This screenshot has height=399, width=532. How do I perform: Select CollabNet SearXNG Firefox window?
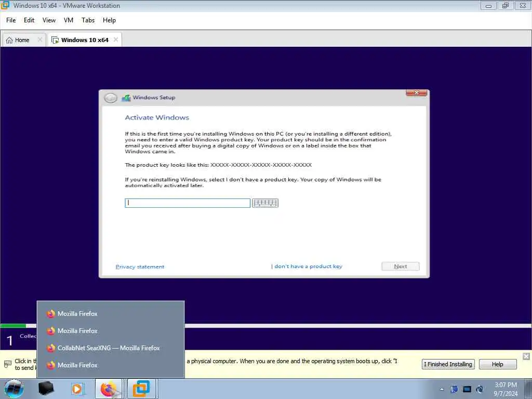click(x=111, y=348)
